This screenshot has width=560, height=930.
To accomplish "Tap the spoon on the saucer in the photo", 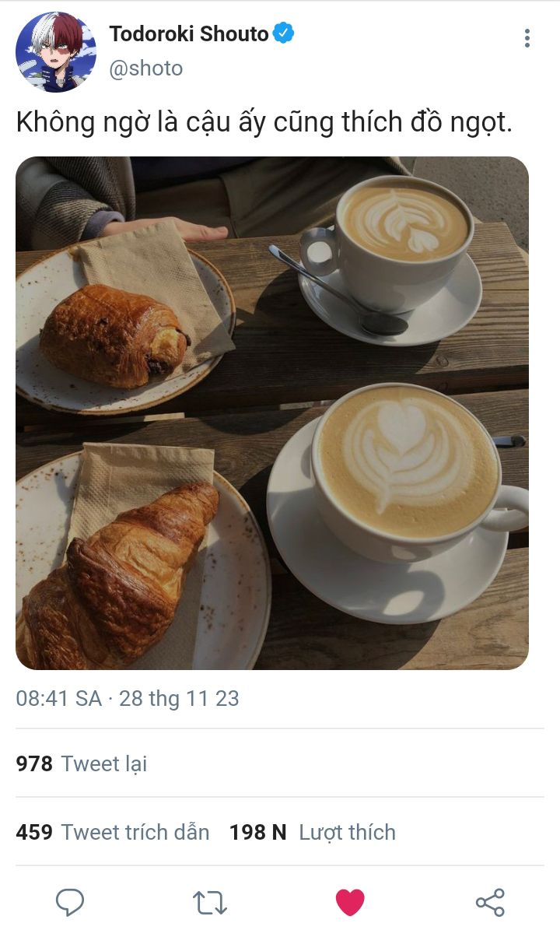I will (338, 290).
